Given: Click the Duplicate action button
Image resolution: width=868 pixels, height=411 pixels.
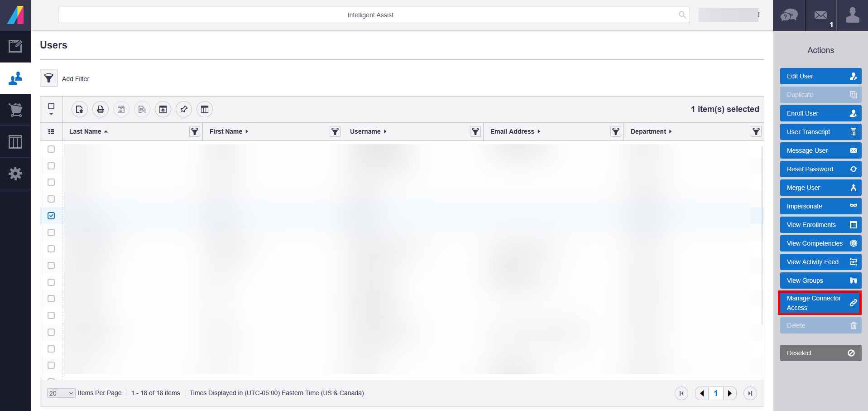Looking at the screenshot, I should (820, 95).
